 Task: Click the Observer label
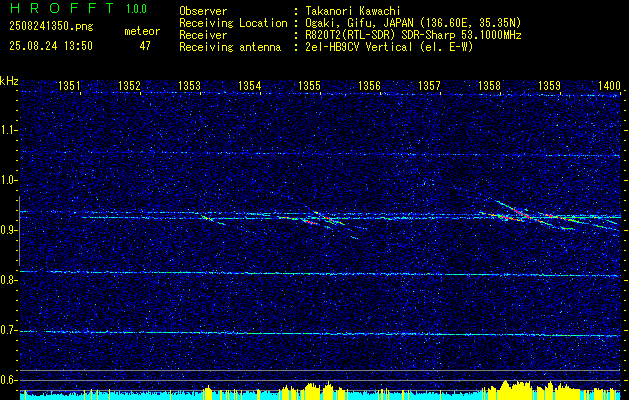pos(203,11)
